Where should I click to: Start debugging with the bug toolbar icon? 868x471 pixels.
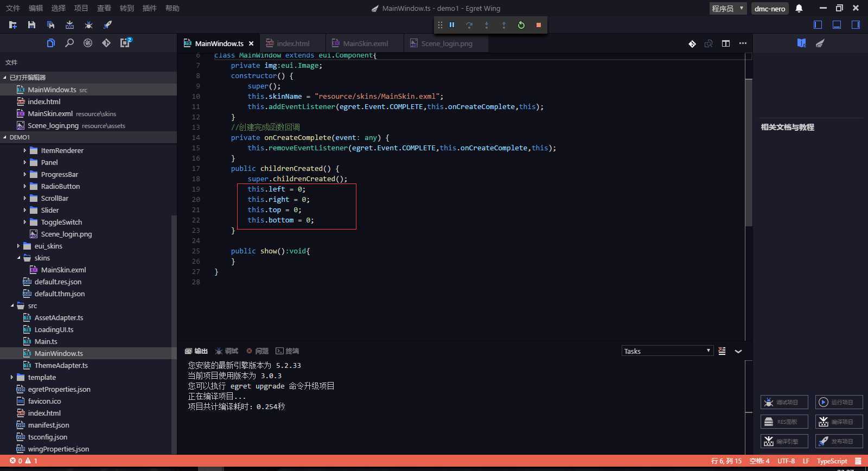88,25
